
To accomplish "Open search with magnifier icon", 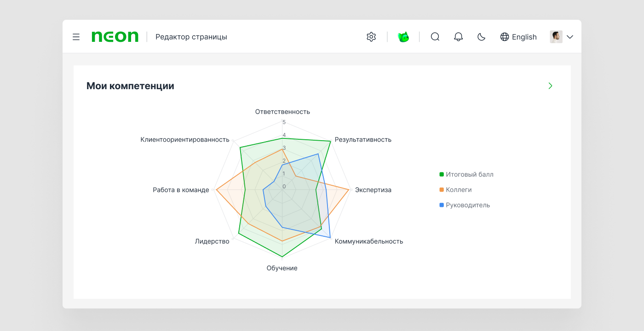I will (435, 37).
